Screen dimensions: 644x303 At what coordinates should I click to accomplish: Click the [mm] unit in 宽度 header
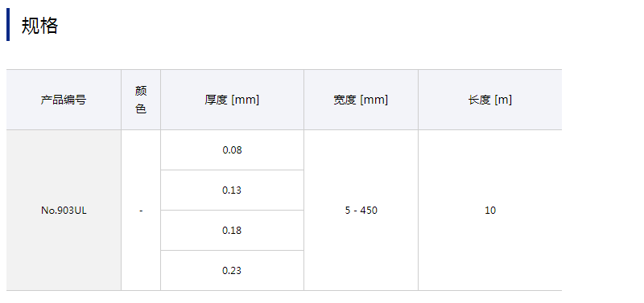click(374, 100)
